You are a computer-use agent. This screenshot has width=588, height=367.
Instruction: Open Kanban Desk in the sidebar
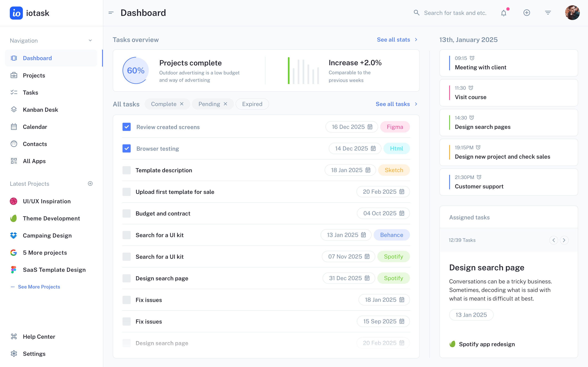point(40,110)
